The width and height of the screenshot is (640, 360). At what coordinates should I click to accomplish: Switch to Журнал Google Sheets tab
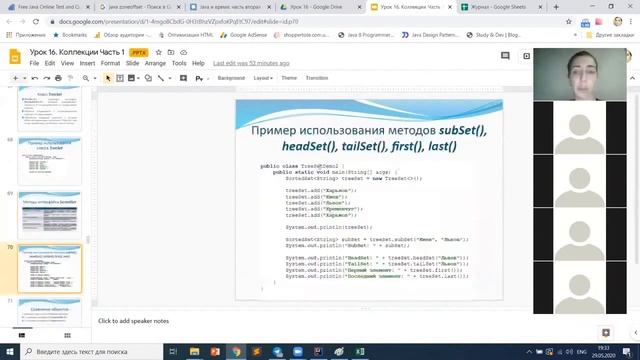tap(501, 7)
